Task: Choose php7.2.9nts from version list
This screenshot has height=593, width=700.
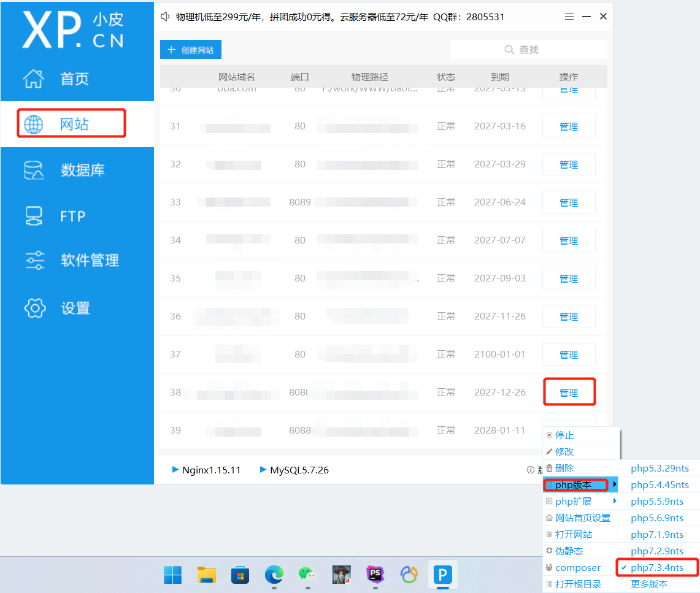Action: click(656, 551)
